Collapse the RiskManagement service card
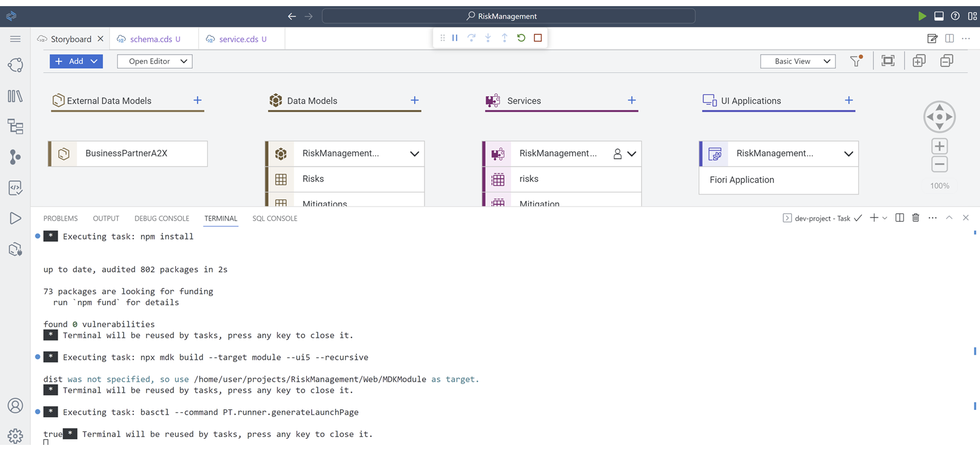The width and height of the screenshot is (980, 451). [632, 154]
